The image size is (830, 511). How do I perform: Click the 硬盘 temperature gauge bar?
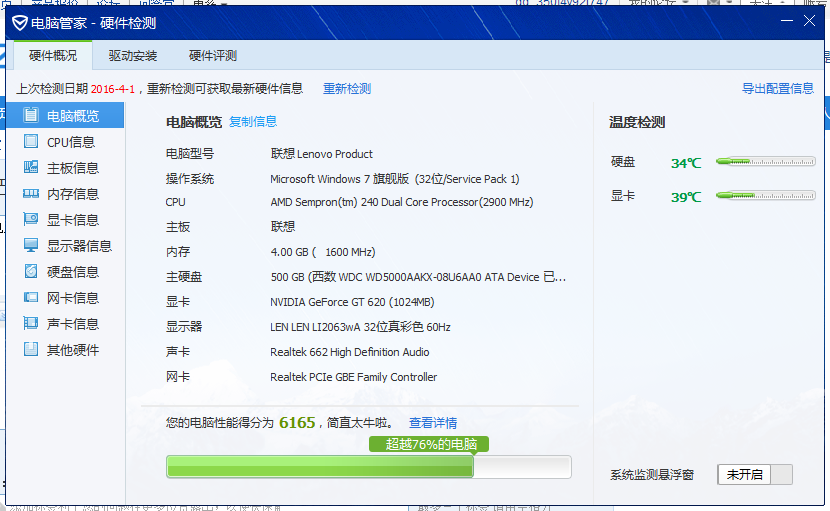click(x=765, y=162)
